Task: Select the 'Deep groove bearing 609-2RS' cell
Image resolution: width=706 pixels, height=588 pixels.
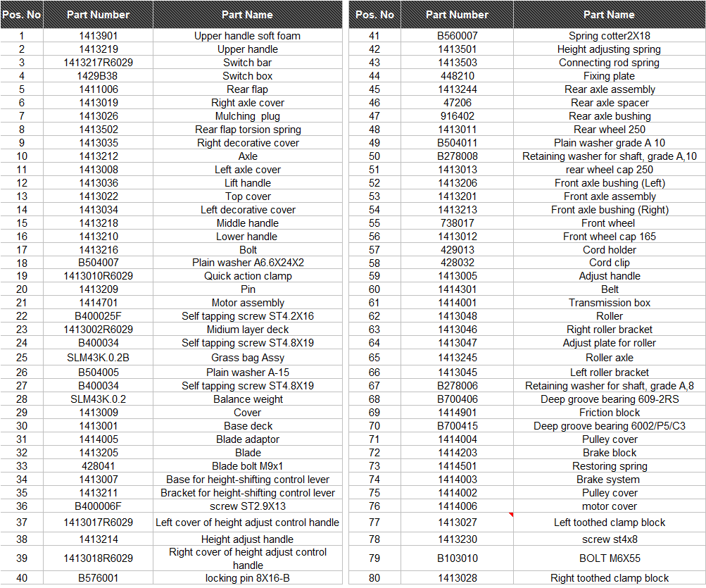Action: point(609,399)
